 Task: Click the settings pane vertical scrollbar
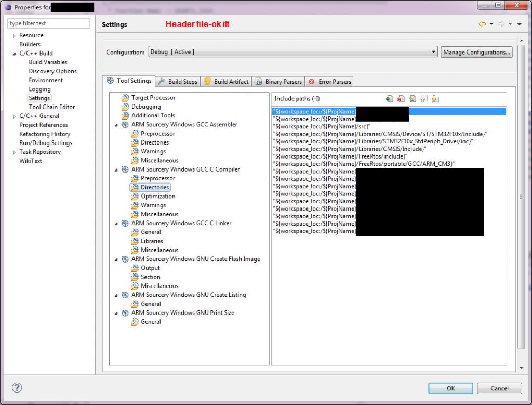(522, 197)
